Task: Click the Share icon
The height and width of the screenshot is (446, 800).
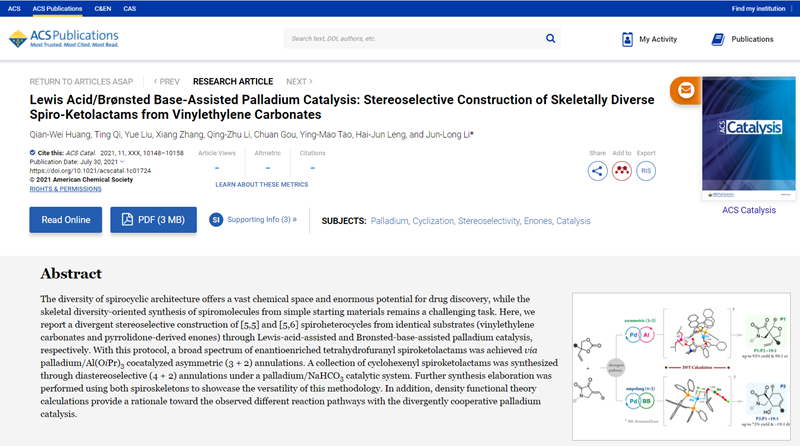Action: click(x=598, y=170)
